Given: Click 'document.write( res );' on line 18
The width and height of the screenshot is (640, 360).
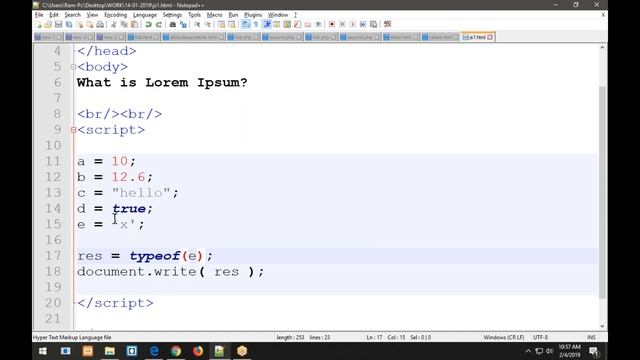Looking at the screenshot, I should point(171,272).
